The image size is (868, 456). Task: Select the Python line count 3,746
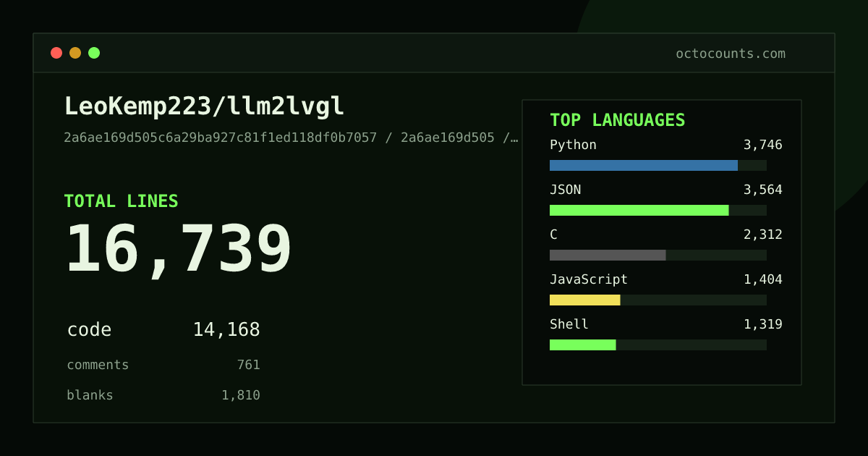click(x=763, y=145)
